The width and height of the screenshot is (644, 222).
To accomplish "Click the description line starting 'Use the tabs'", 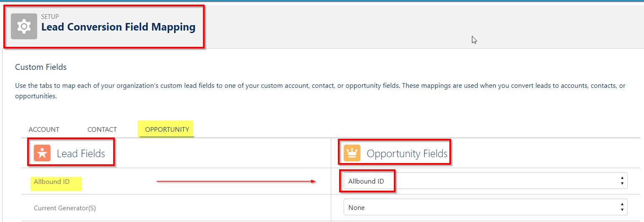I will (320, 86).
